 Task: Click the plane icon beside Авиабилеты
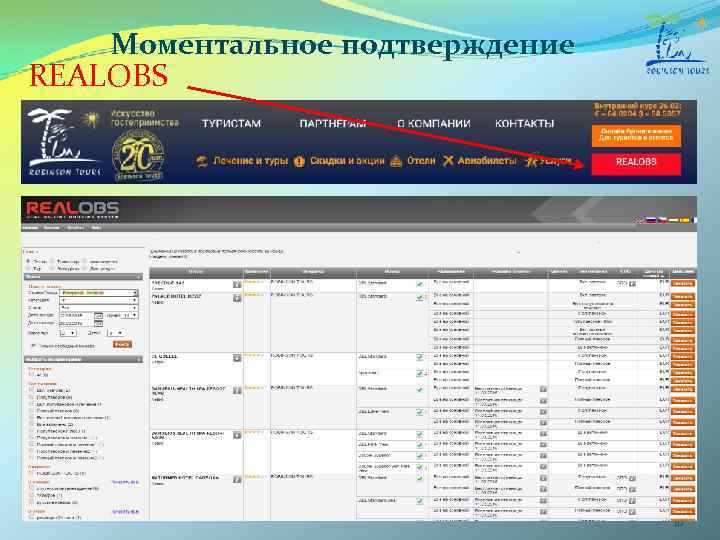(448, 161)
